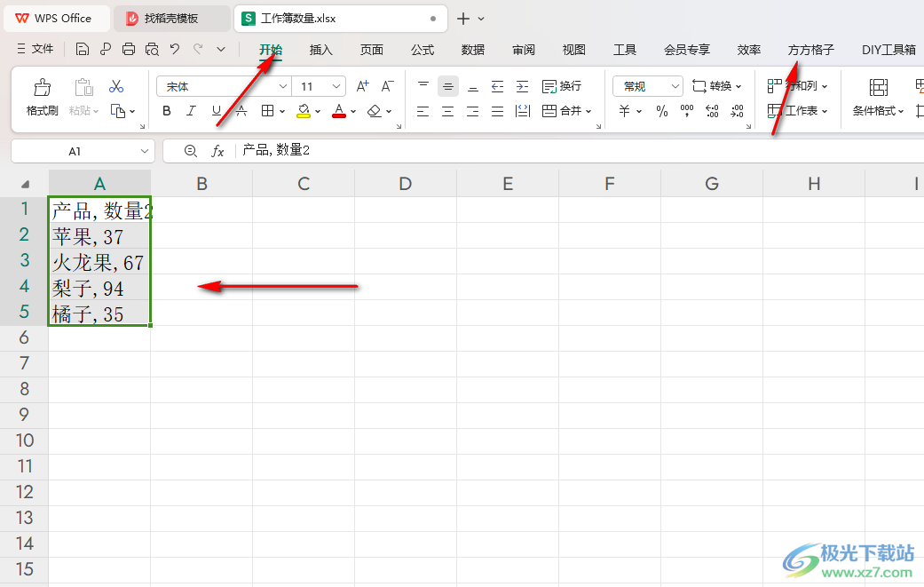The image size is (924, 587).
Task: Toggle Wrap Text (换行)
Action: pos(562,87)
